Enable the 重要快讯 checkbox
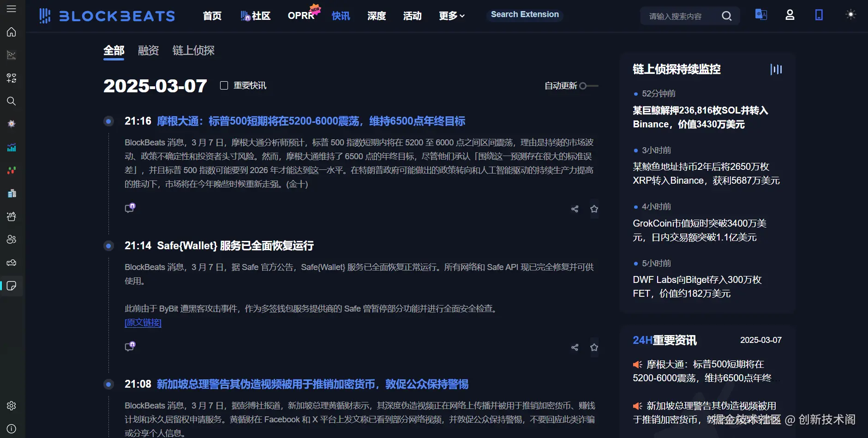The image size is (868, 438). (223, 85)
